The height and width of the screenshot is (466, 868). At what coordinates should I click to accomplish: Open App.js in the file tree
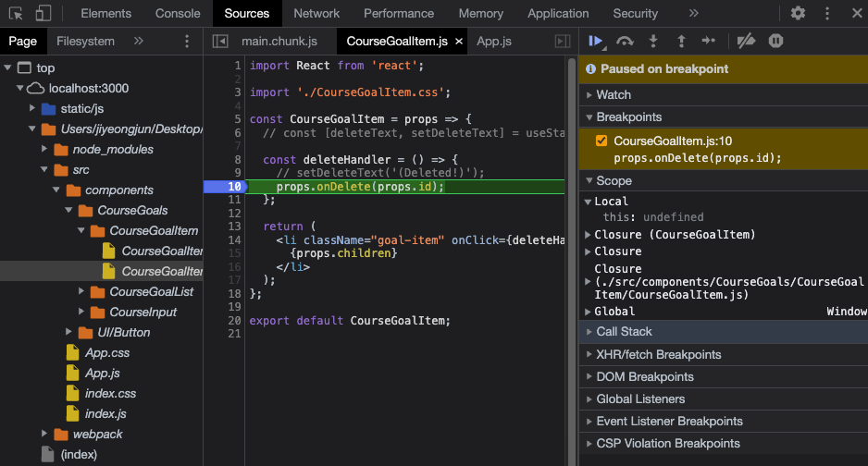pyautogui.click(x=101, y=374)
